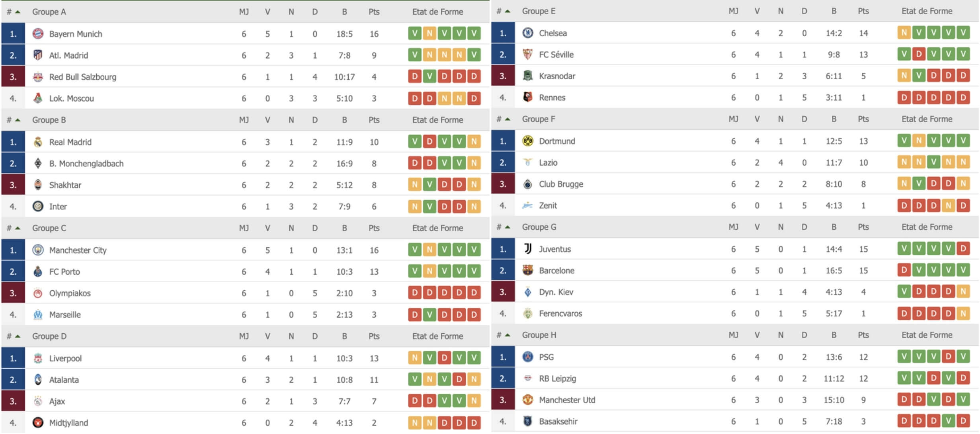Click Juventus's red D form badge
This screenshot has width=980, height=434.
963,248
